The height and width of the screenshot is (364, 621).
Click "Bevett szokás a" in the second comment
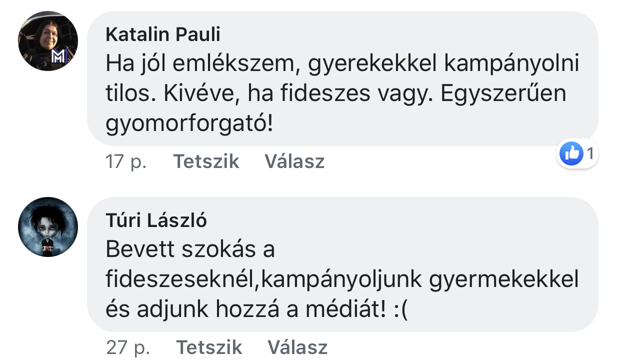190,249
